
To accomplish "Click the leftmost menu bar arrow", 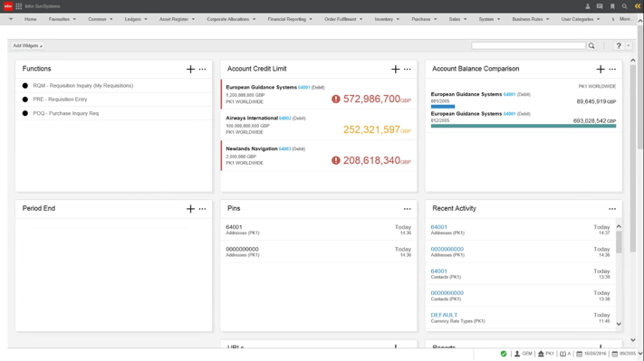I will click(11, 19).
